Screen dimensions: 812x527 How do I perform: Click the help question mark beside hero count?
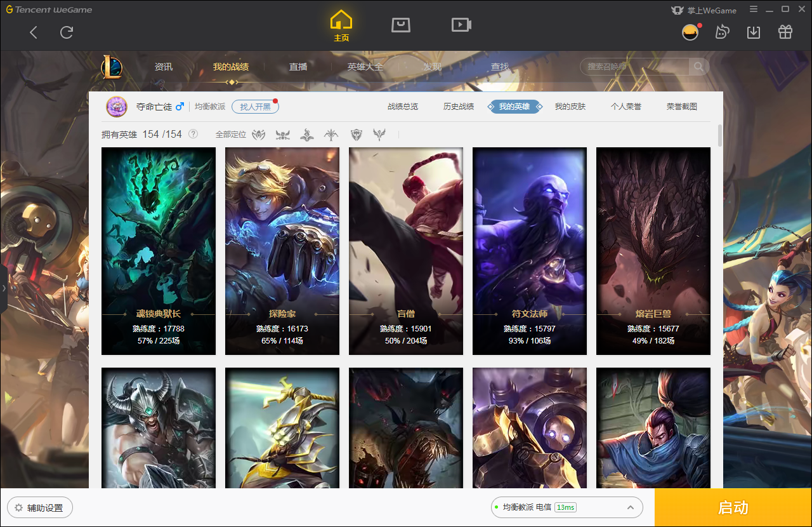[x=193, y=134]
